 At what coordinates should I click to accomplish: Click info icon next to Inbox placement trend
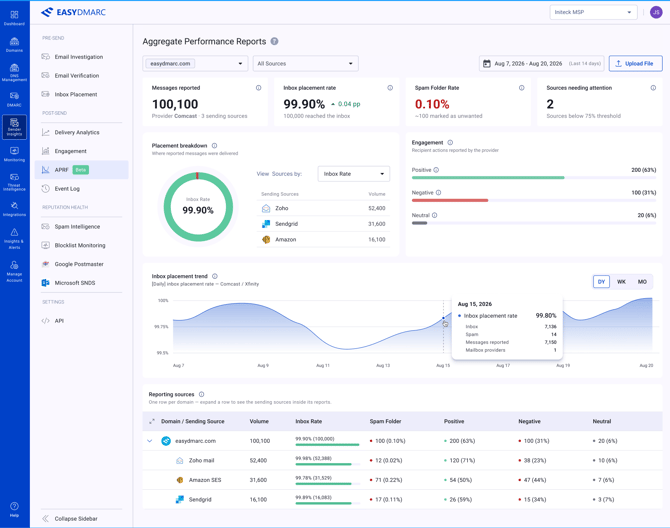(215, 276)
